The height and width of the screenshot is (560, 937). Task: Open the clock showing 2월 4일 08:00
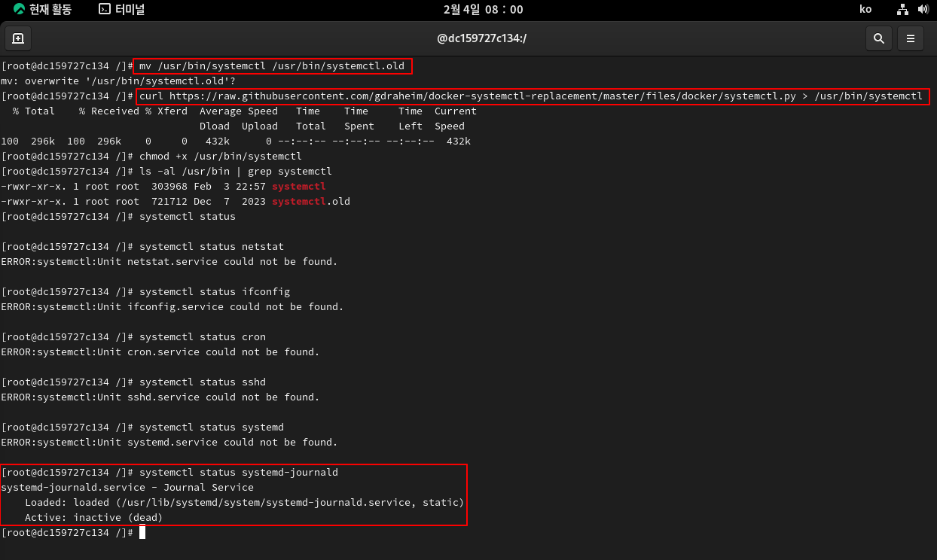point(483,9)
